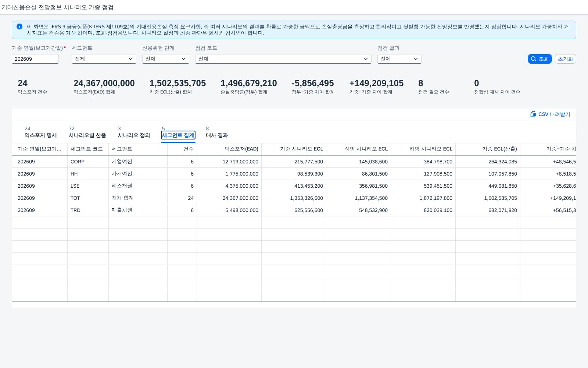
Task: Click EAD value 12,719,000,000
Action: click(240, 162)
